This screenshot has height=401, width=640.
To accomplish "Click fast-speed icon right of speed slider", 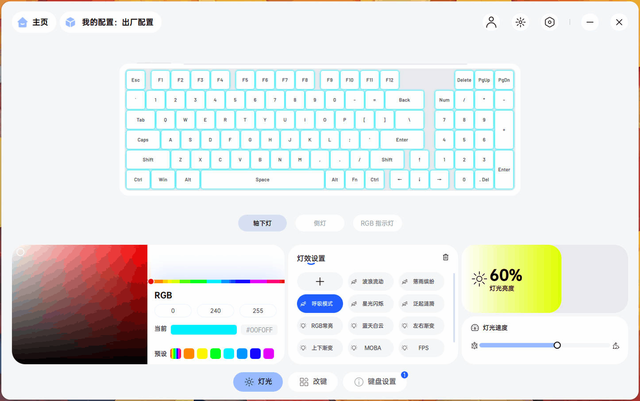I will [x=616, y=345].
